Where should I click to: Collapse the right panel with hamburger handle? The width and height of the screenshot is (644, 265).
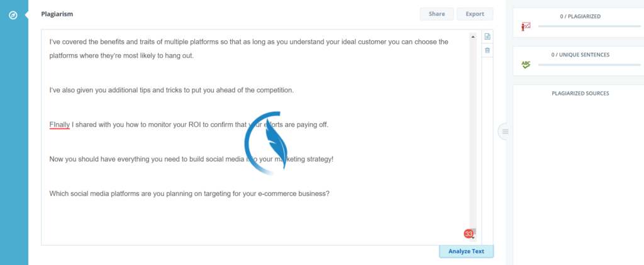[x=505, y=132]
